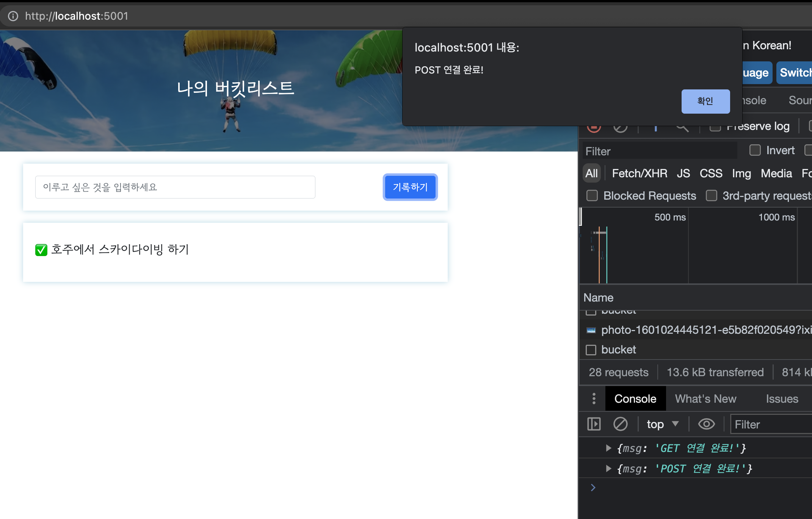Expand the POST 연결 완료 console object

coord(608,469)
